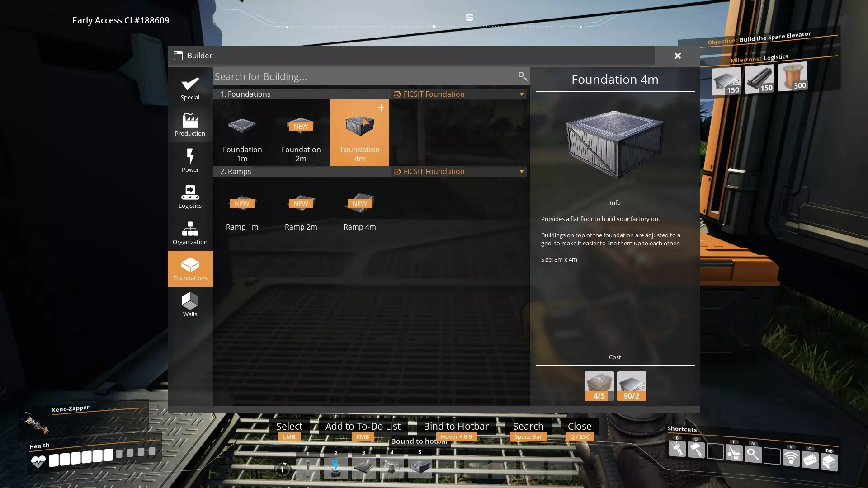This screenshot has height=488, width=868.
Task: Click the Search for Building field
Action: coord(362,76)
